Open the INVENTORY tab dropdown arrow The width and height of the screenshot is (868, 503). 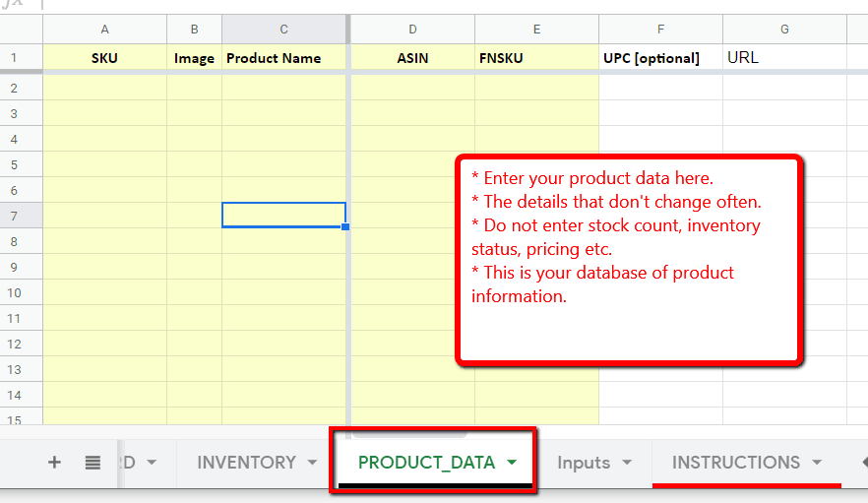click(312, 463)
